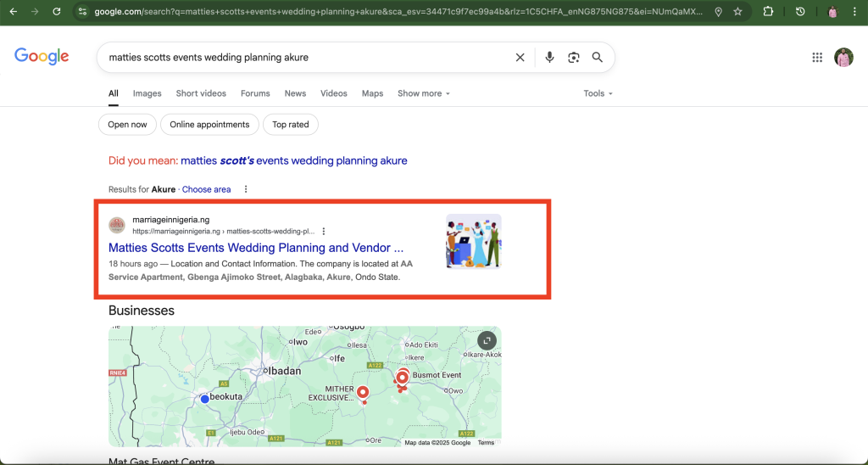The image size is (868, 465).
Task: Open Matties Scotts Events Wedding Planning result
Action: click(256, 248)
